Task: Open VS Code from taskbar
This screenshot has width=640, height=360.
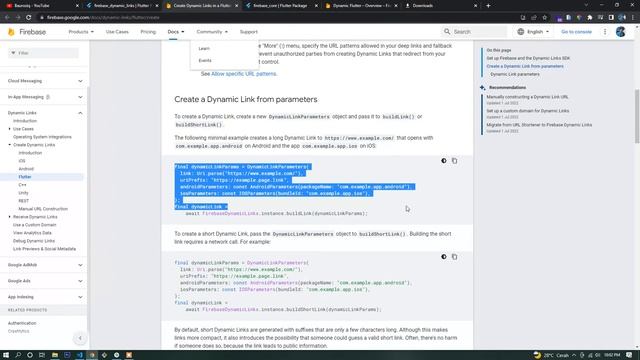Action: coord(80,355)
